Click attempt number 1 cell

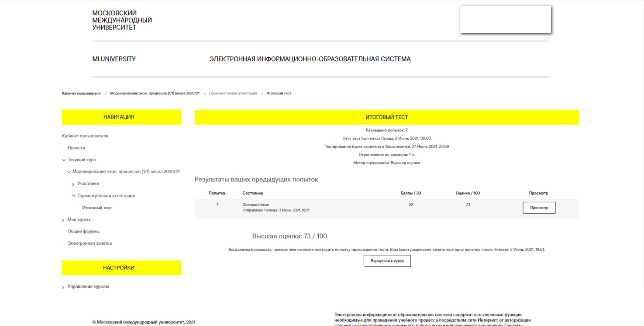tap(217, 205)
